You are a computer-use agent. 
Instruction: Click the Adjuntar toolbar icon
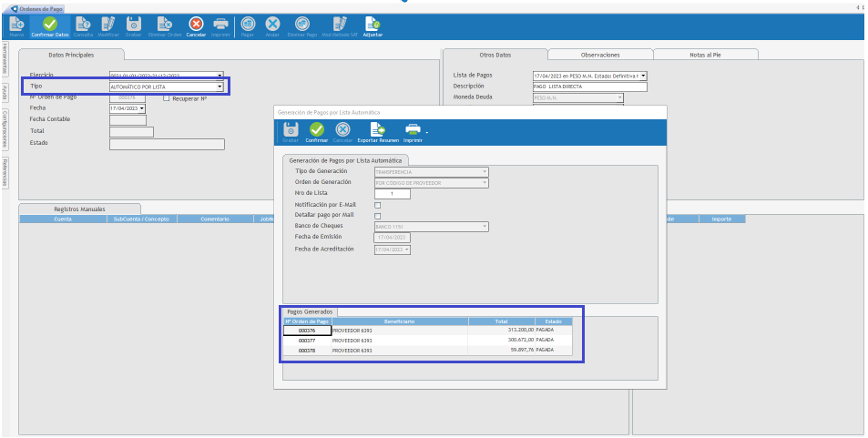pos(373,24)
